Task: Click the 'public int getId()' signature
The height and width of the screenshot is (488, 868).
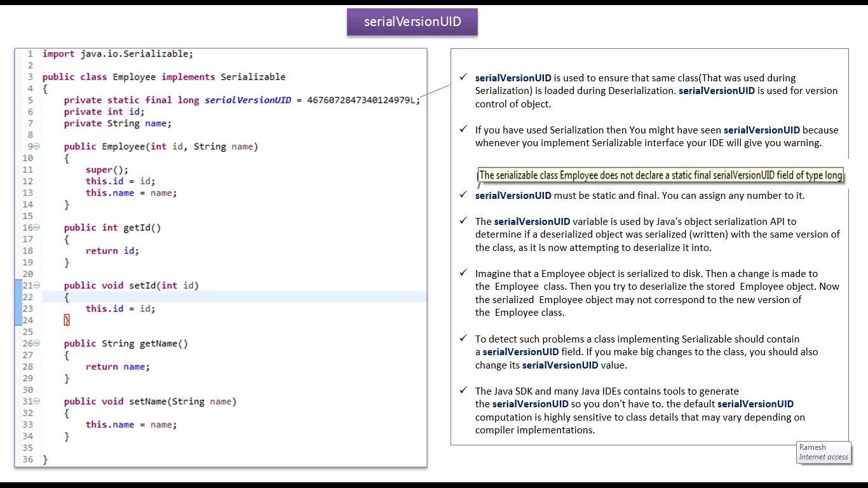Action: point(112,227)
